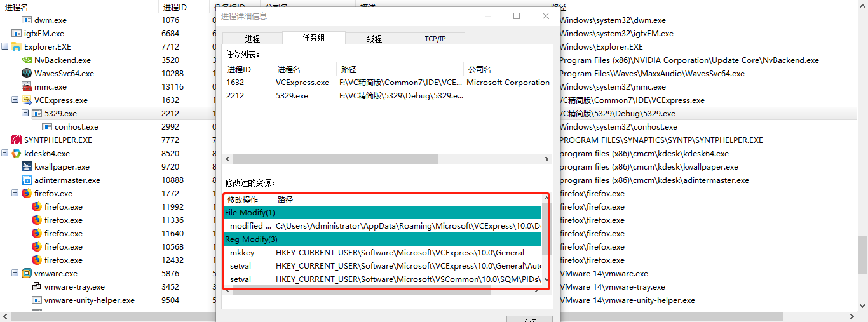Open the 线程 tab
This screenshot has height=322, width=868.
[x=374, y=39]
